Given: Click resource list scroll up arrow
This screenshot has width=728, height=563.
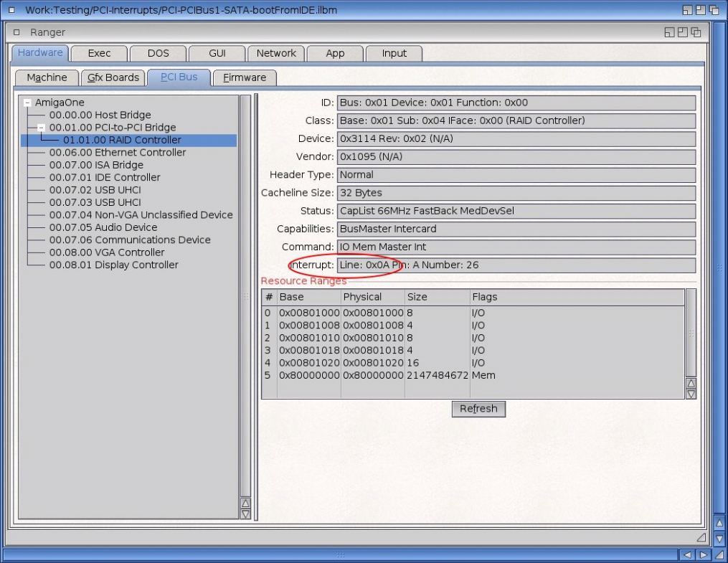Looking at the screenshot, I should click(691, 384).
